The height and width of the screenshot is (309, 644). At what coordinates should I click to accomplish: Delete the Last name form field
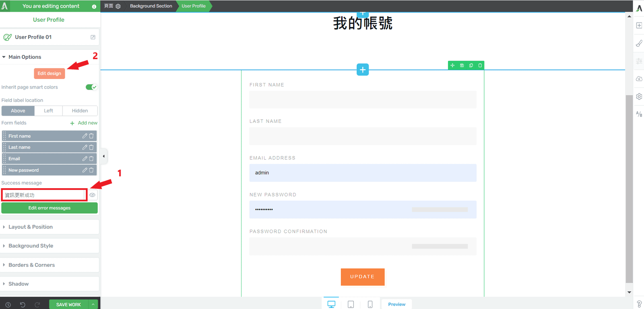pyautogui.click(x=91, y=147)
